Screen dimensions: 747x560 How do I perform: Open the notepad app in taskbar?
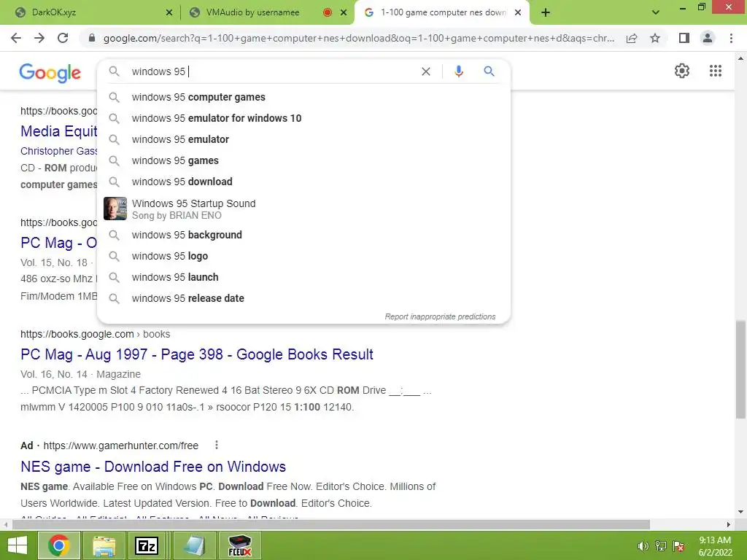point(193,545)
